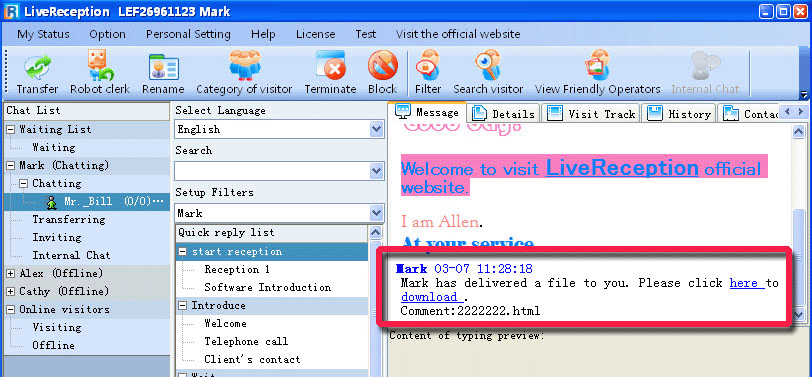Open the Option menu
This screenshot has width=812, height=377.
pos(107,34)
